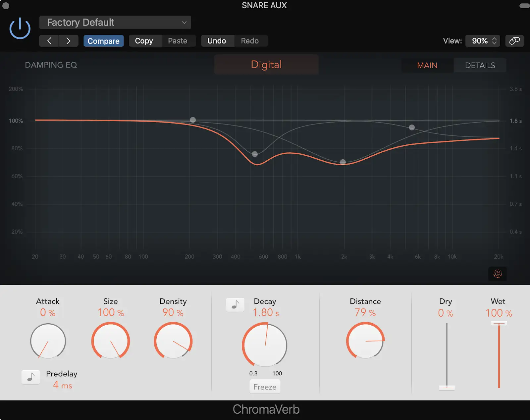
Task: Enable the Freeze button
Action: 265,387
